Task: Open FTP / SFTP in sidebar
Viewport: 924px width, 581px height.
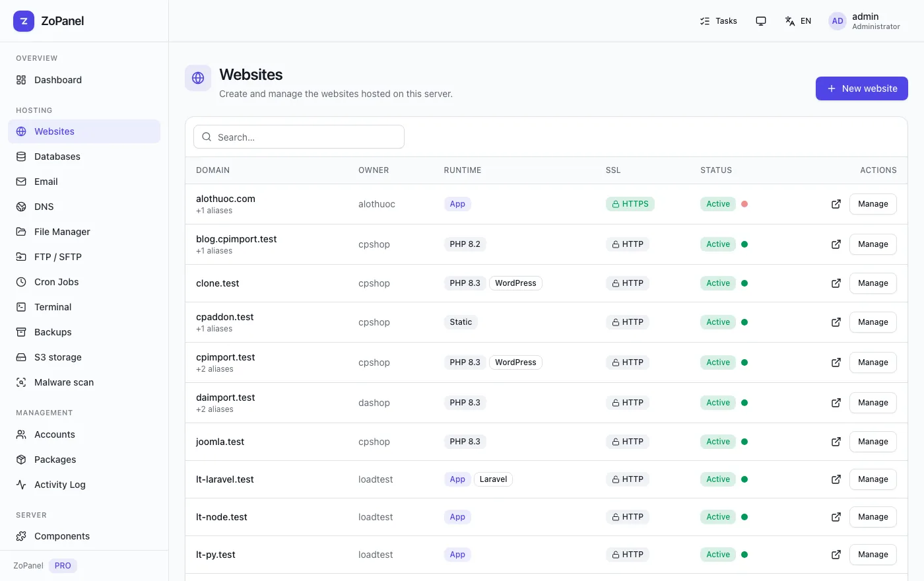Action: [x=84, y=257]
